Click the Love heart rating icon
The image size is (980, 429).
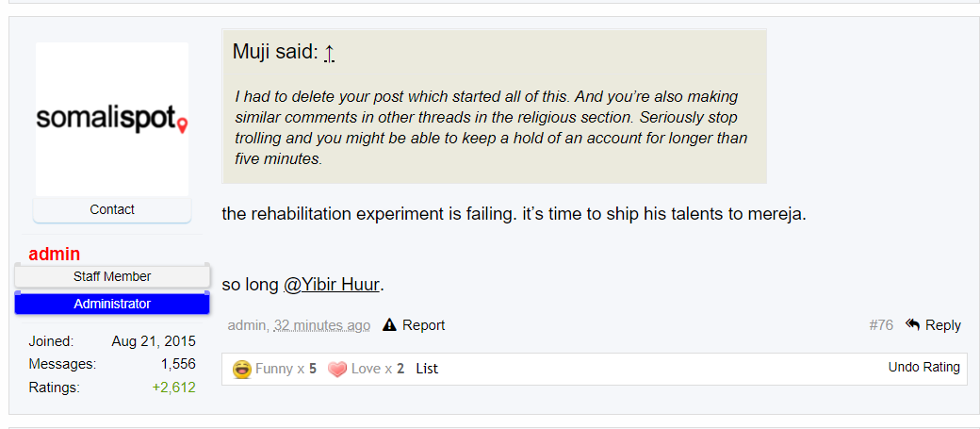click(x=337, y=370)
